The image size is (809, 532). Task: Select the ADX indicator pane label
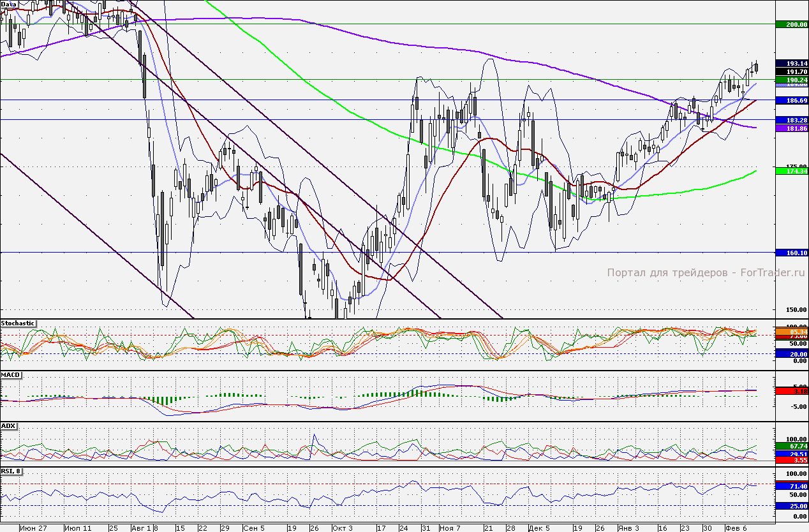[x=8, y=425]
